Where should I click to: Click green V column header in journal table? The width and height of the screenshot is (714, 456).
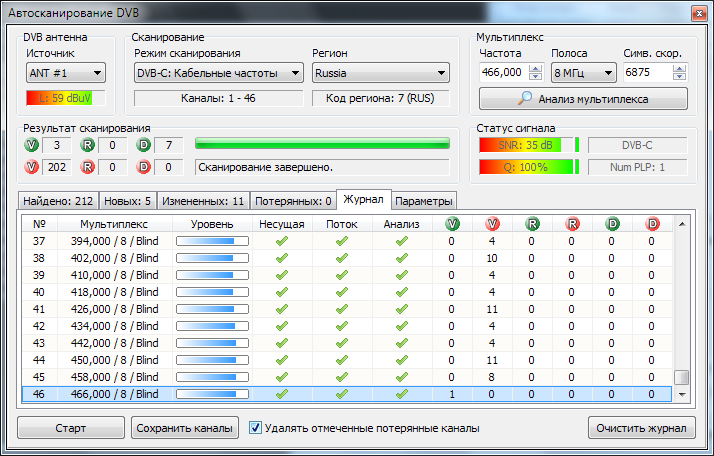451,224
